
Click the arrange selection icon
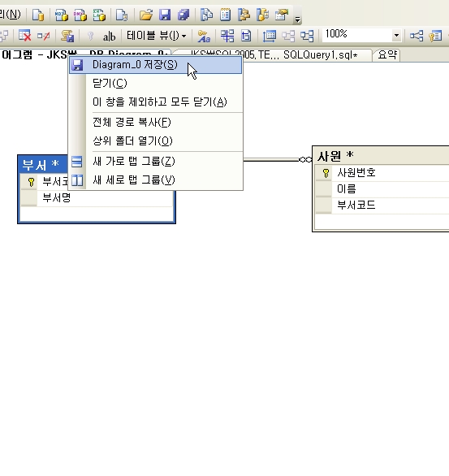coord(288,36)
